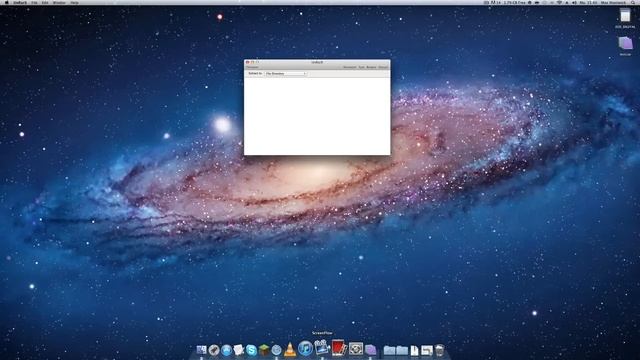640x360 pixels.
Task: Select the purple box file on desktop
Action: 625,43
